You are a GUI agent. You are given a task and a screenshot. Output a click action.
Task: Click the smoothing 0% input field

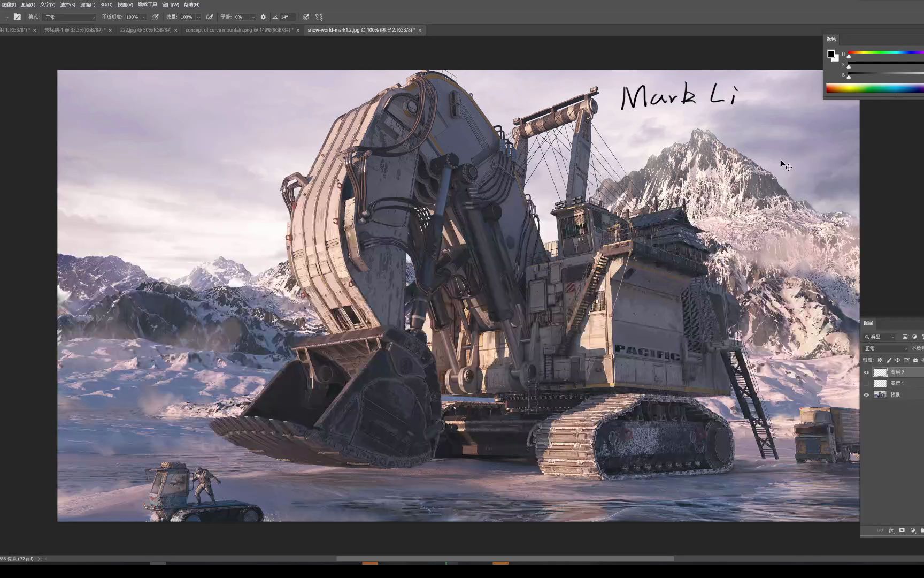(241, 17)
